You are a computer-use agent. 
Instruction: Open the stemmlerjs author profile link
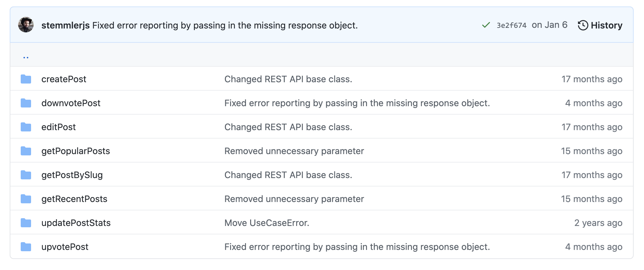[x=65, y=25]
